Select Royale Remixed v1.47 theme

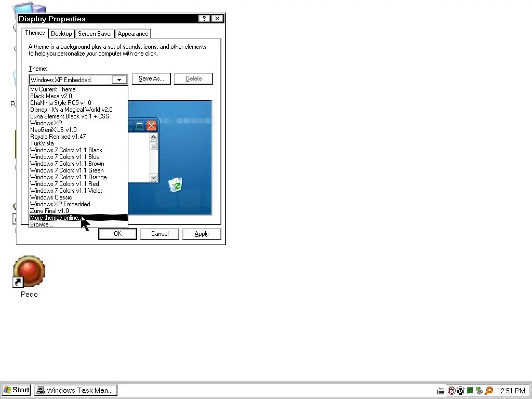tap(78, 137)
